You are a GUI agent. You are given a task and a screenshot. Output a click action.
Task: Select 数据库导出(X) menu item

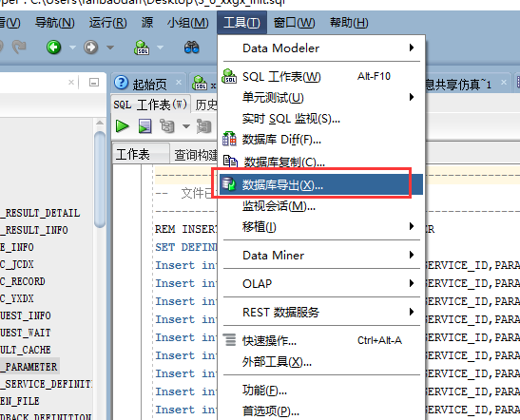click(321, 184)
